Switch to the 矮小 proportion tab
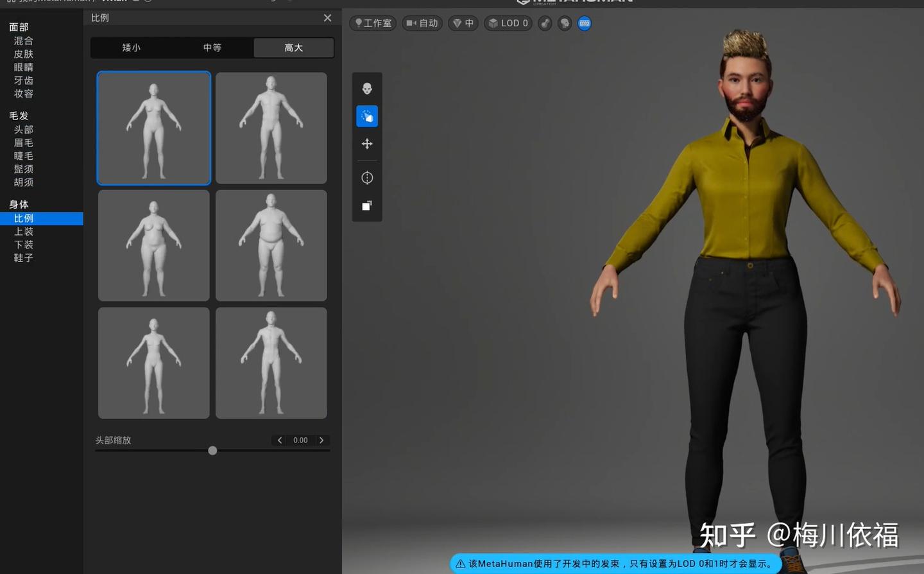Image resolution: width=924 pixels, height=574 pixels. tap(131, 47)
